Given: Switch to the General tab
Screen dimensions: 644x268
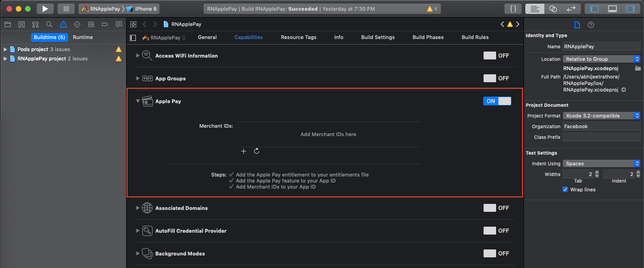Looking at the screenshot, I should click(207, 37).
